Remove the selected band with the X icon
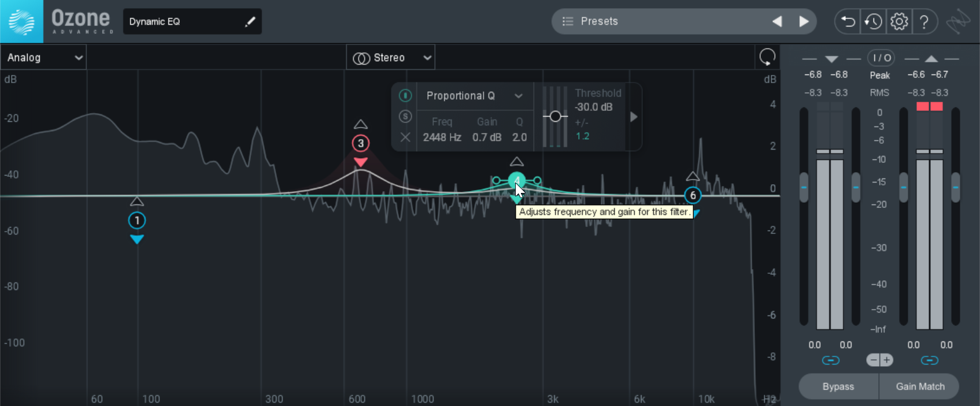980x406 pixels. click(405, 137)
